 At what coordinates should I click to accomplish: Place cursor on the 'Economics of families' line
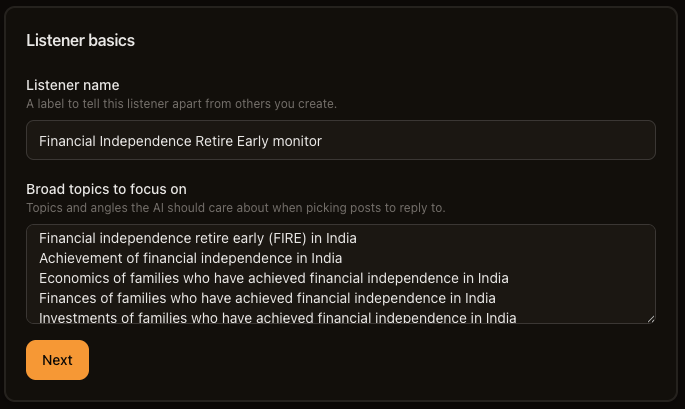click(274, 278)
